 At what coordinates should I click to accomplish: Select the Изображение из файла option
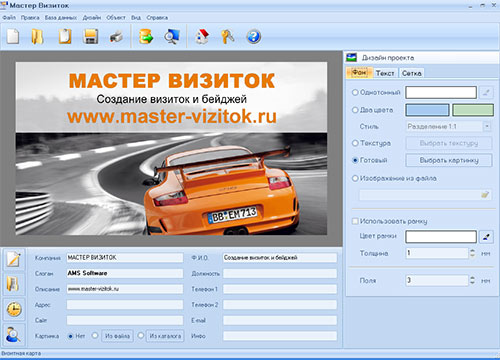(x=355, y=178)
